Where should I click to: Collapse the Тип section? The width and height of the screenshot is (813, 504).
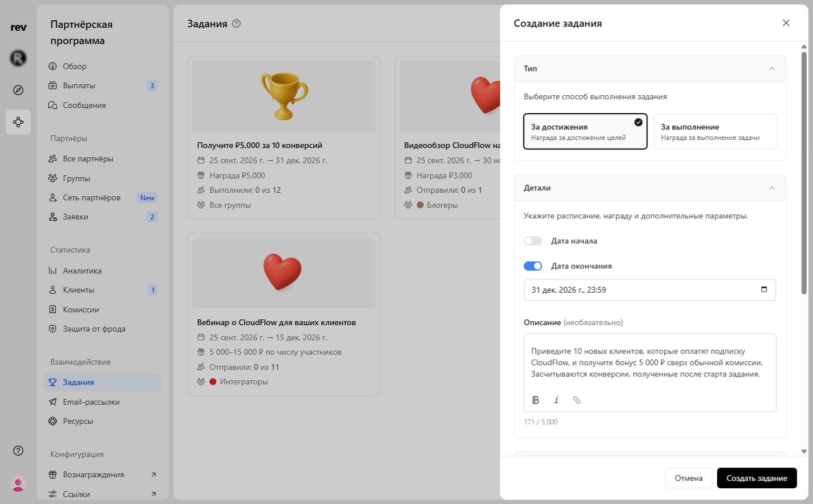(772, 69)
